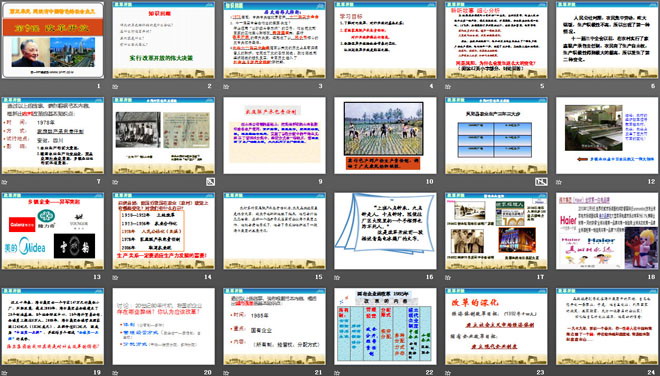Select slide 8 thumbnail with black-and-white photo
The height and width of the screenshot is (376, 660).
163,136
